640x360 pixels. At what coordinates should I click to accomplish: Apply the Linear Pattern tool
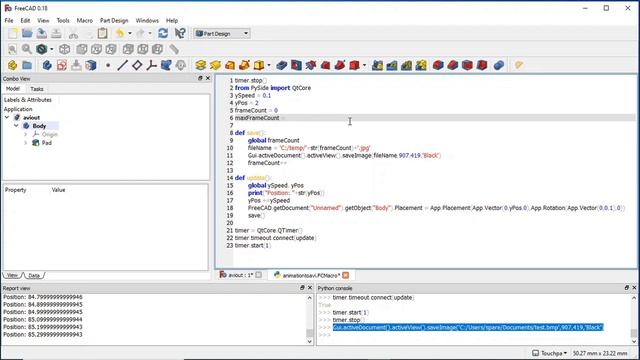[392, 65]
